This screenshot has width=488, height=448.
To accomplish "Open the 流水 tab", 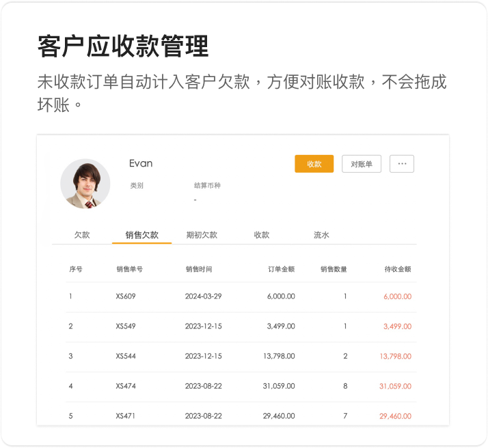I will pos(321,235).
